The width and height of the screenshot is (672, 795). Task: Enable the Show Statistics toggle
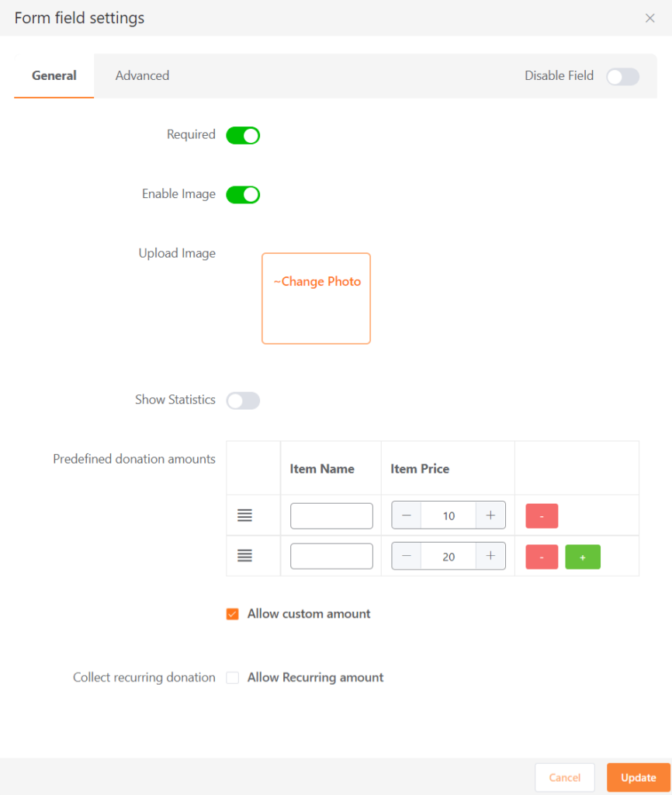click(243, 401)
